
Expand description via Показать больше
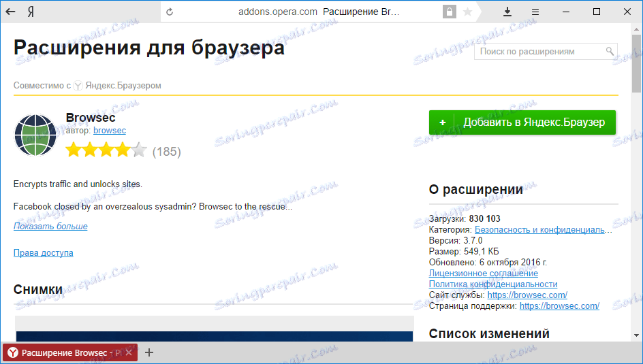(x=50, y=227)
